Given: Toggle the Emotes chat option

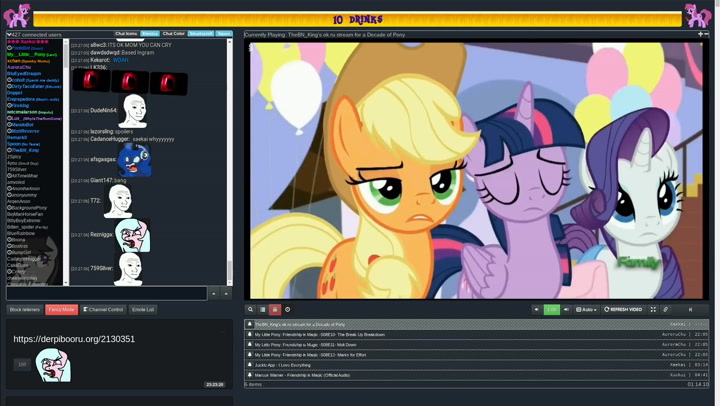Looking at the screenshot, I should coord(150,34).
